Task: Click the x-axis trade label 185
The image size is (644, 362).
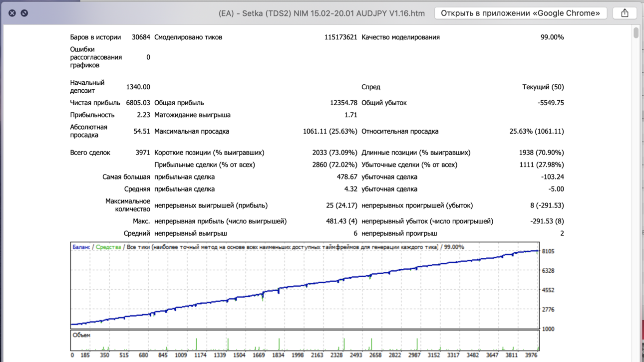Action: (x=85, y=356)
